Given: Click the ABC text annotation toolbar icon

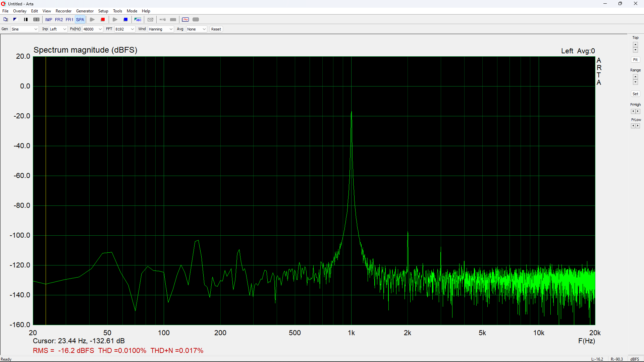Looking at the screenshot, I should (x=138, y=19).
